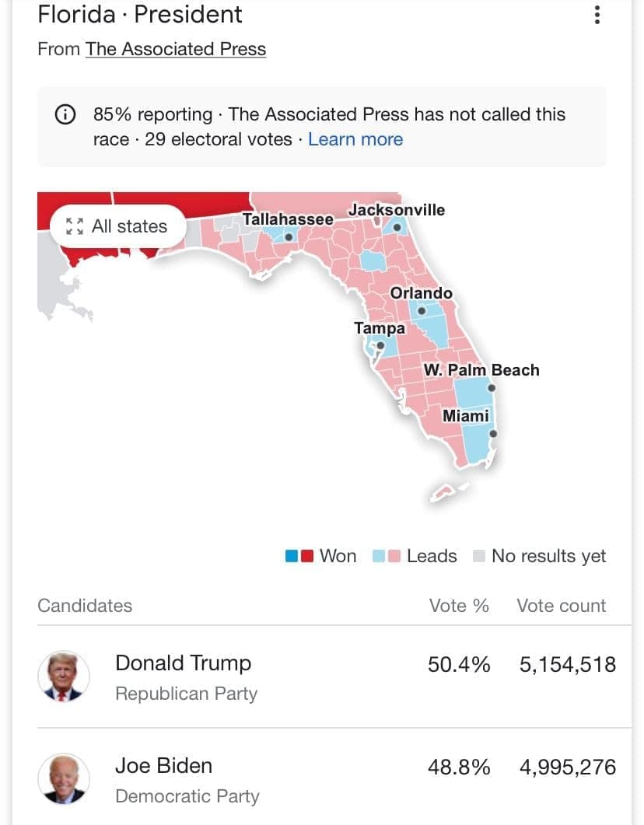Open The Associated Press source link
The image size is (644, 825).
point(176,49)
